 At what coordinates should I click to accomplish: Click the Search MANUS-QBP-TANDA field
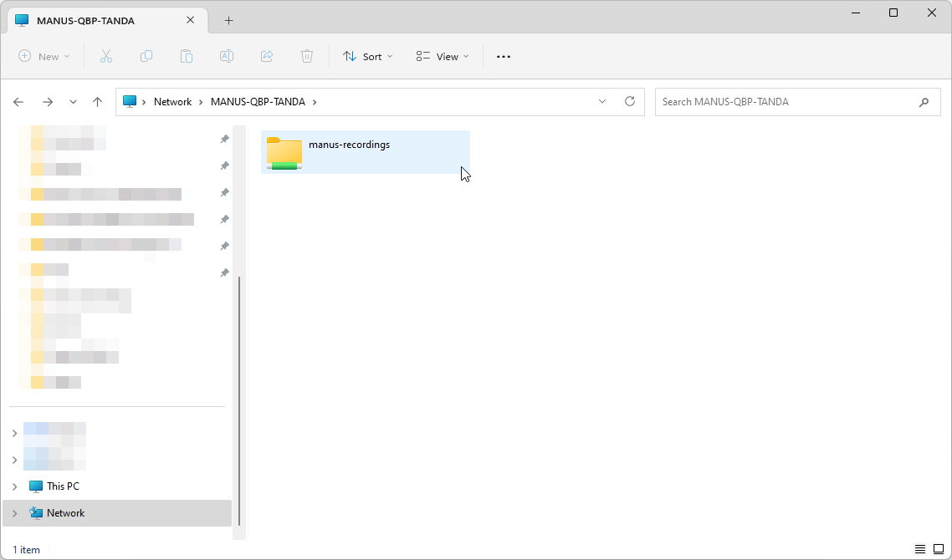pos(786,102)
